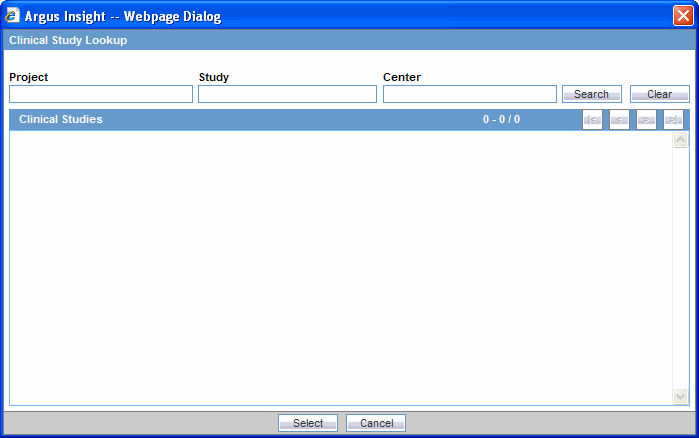Clear the search criteria

(x=659, y=94)
